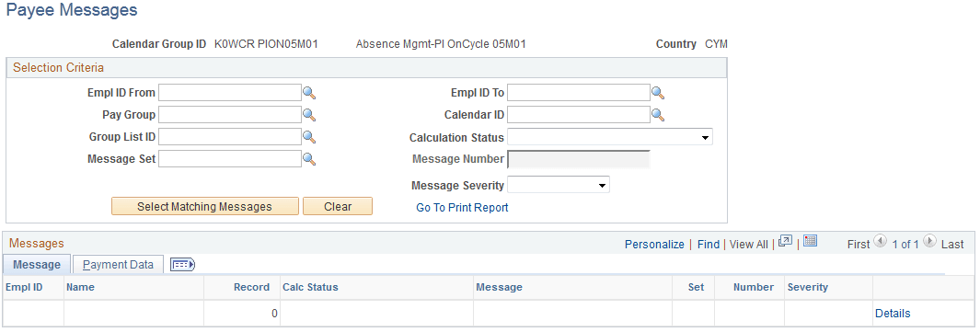Click the Personalize link

point(654,245)
